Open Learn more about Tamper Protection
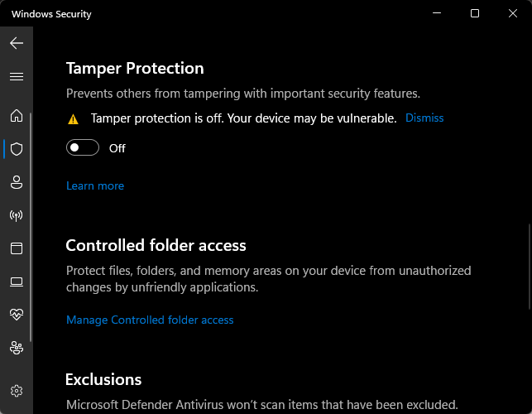The width and height of the screenshot is (532, 414). pos(95,185)
